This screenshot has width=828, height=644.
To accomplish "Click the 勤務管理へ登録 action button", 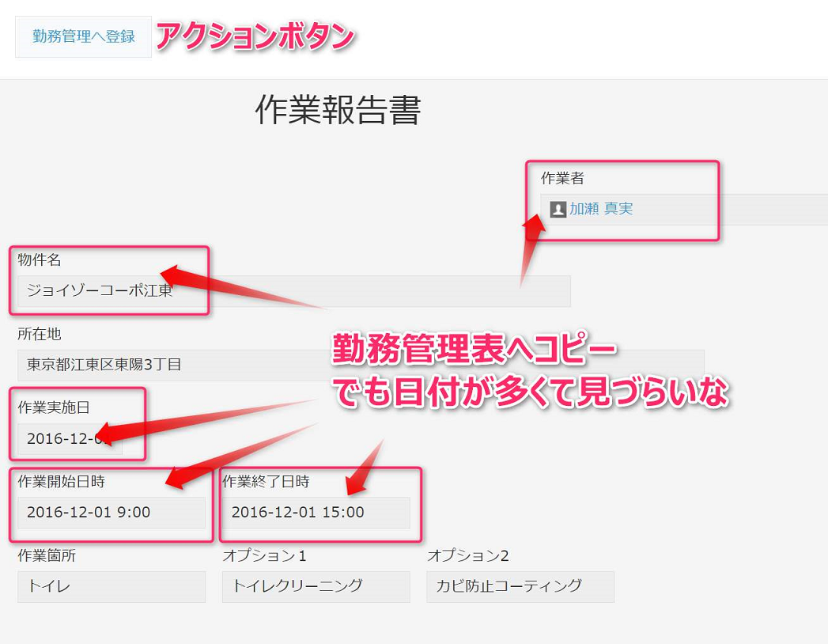I will coord(84,36).
